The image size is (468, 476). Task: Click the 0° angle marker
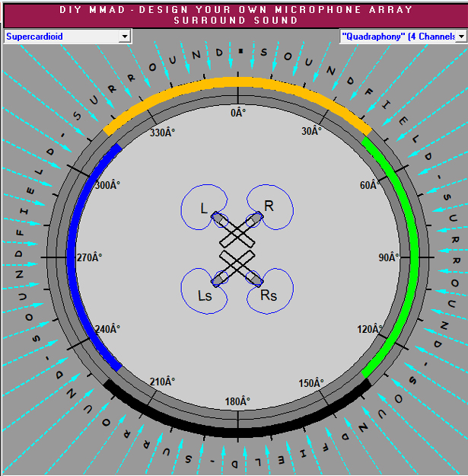point(238,113)
